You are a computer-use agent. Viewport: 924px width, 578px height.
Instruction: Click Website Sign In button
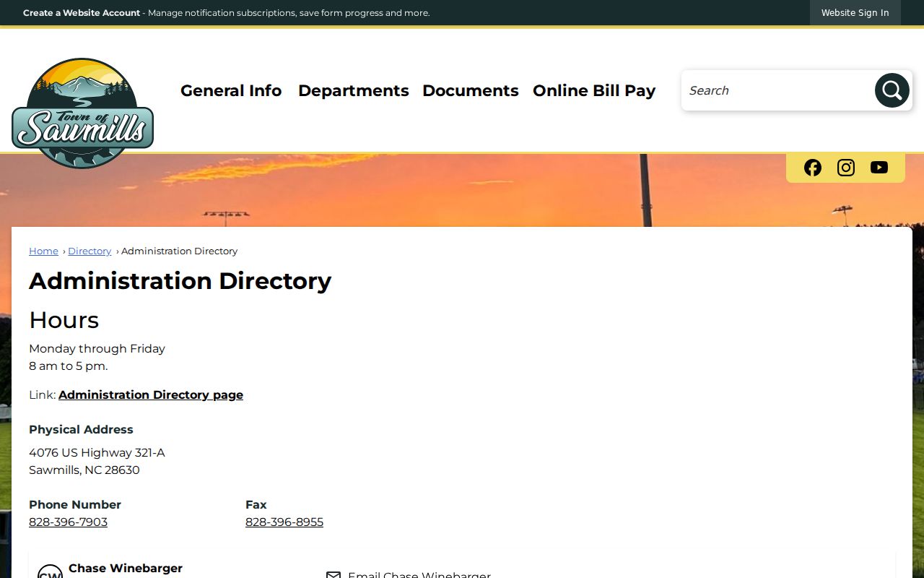coord(855,13)
